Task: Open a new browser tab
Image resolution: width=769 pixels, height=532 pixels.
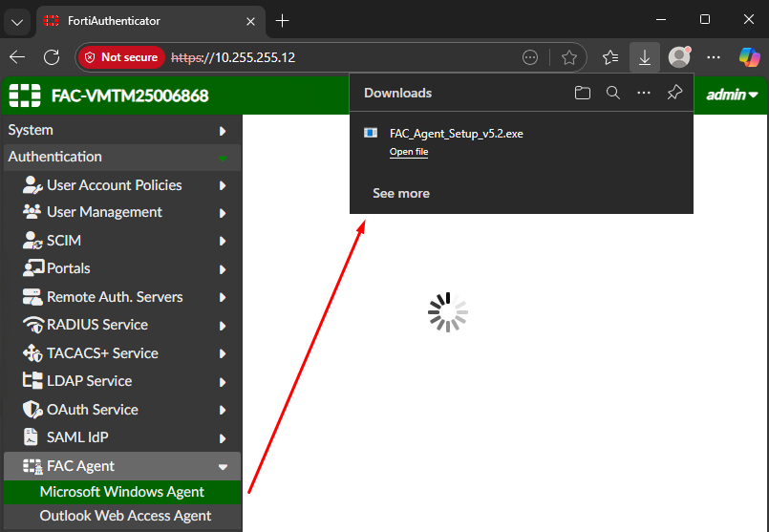Action: (282, 21)
